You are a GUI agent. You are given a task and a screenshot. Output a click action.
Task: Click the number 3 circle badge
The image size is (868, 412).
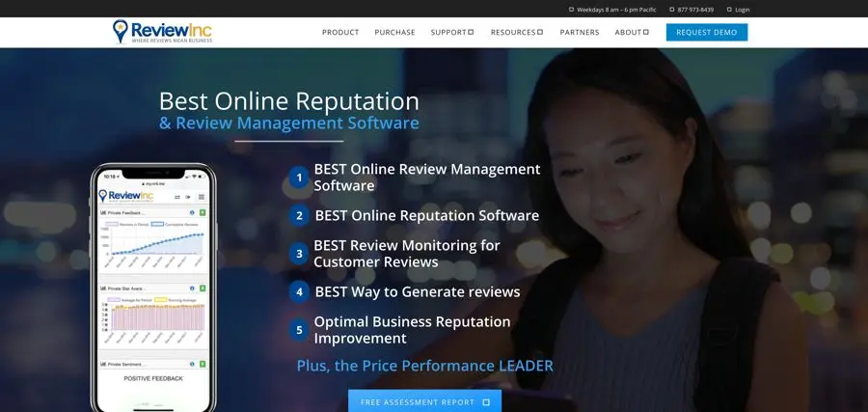(299, 254)
